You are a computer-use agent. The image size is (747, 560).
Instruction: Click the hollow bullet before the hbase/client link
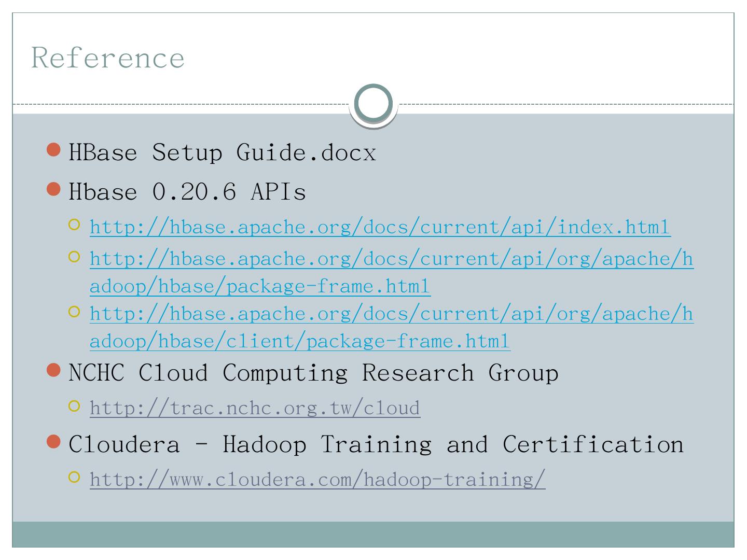pos(74,312)
